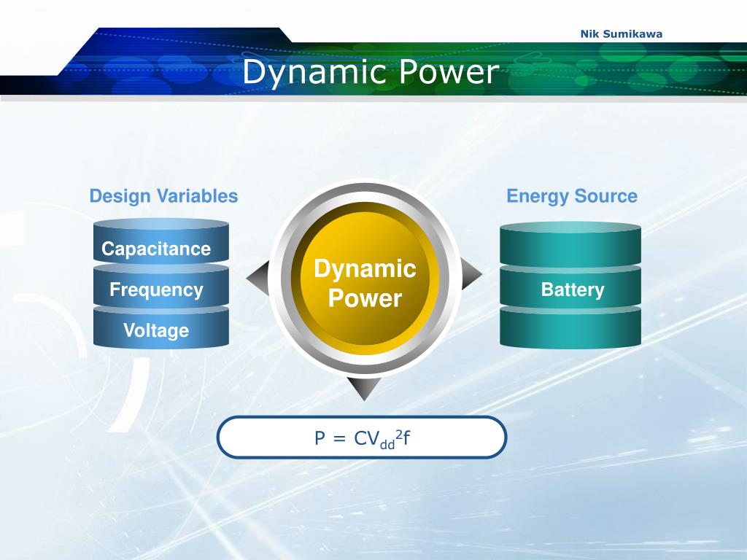Click the "P = CVdd²f" formula box
The width and height of the screenshot is (747, 560).
point(362,437)
